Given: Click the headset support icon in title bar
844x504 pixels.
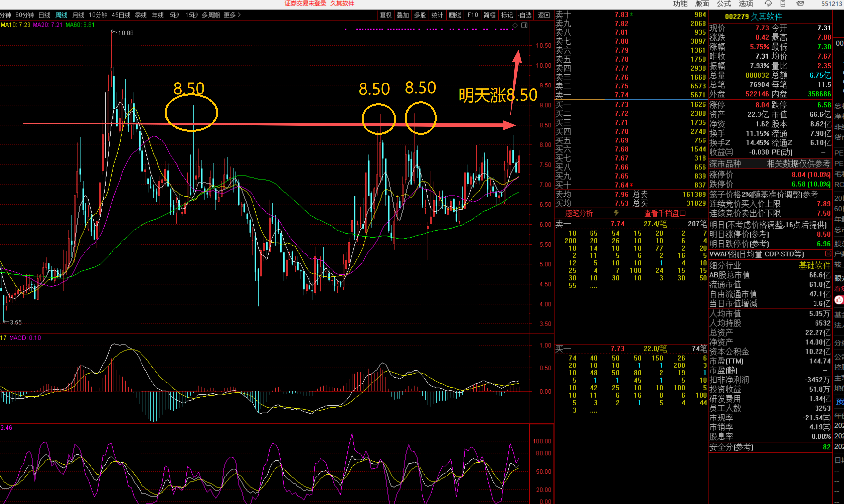Looking at the screenshot, I should tap(768, 3).
